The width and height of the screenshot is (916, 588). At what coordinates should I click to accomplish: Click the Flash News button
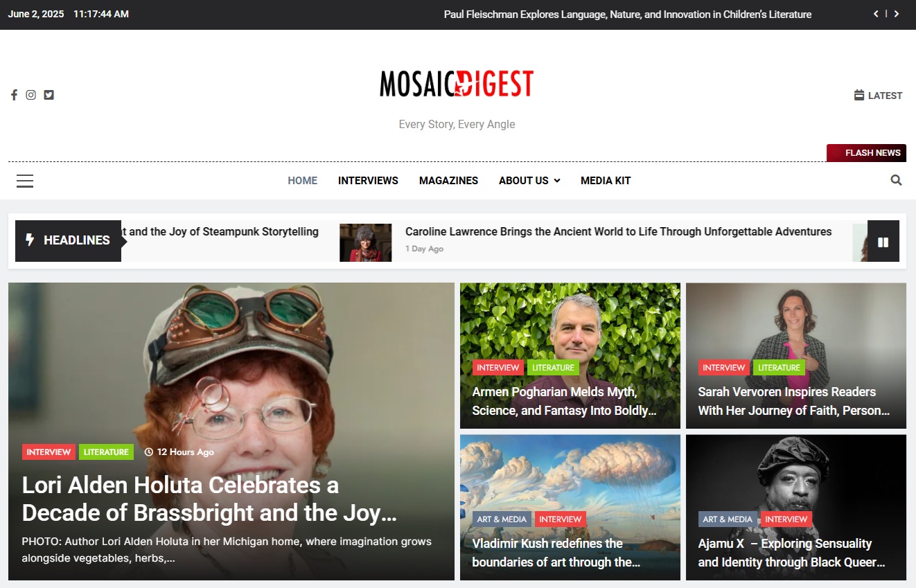pos(866,153)
